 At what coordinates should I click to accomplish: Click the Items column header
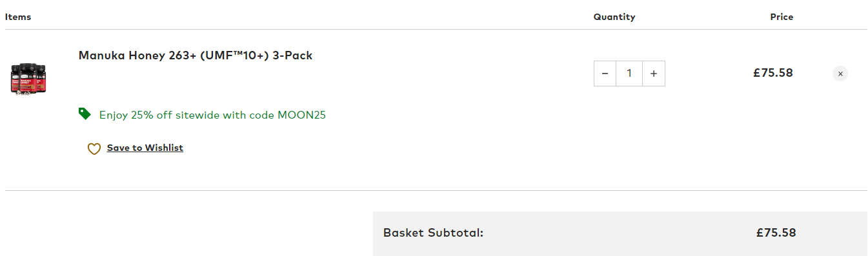pos(18,17)
